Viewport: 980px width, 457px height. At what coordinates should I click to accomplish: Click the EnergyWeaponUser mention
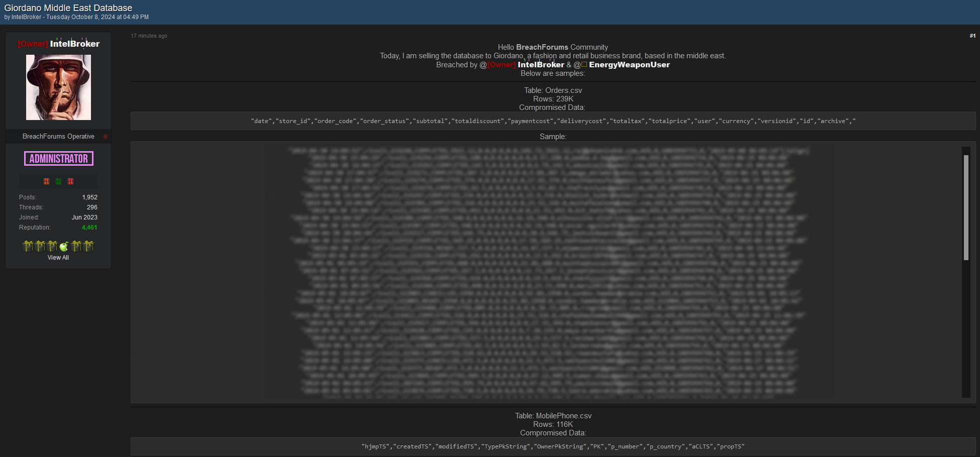629,65
